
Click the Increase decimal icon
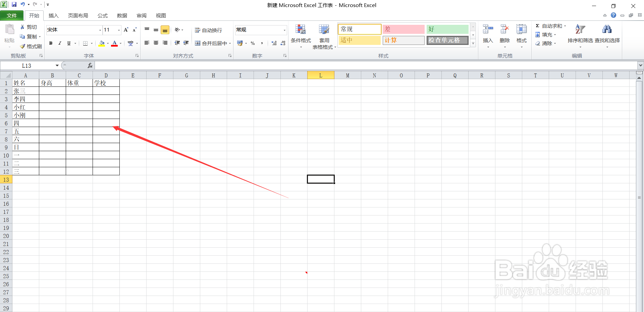274,43
